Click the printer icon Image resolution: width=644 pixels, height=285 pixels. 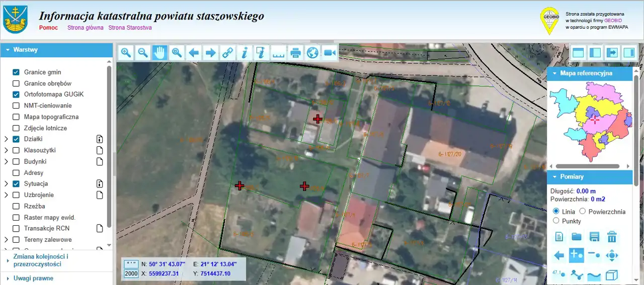[295, 52]
